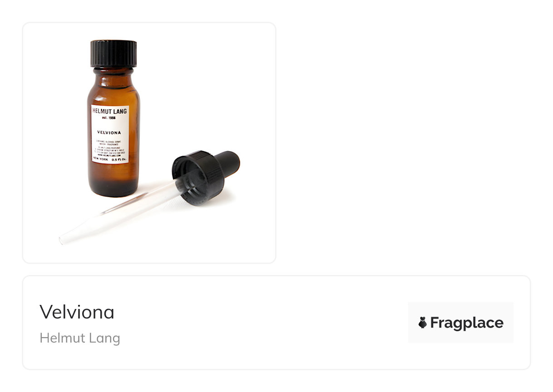This screenshot has height=392, width=553.
Task: Click the Velviona info card background
Action: (x=276, y=323)
